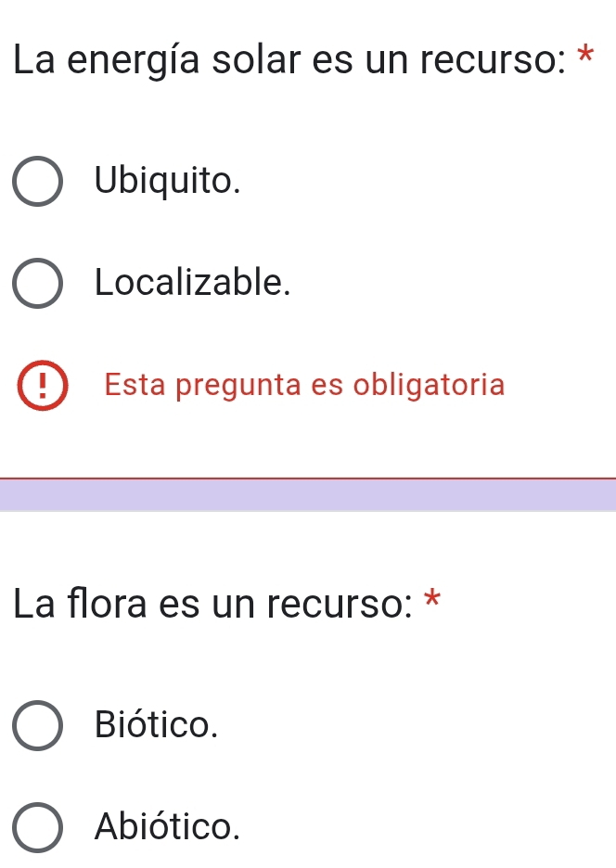Screen dimensions: 616x868
Task: Click the 'Localizable.' option label text
Action: (193, 283)
